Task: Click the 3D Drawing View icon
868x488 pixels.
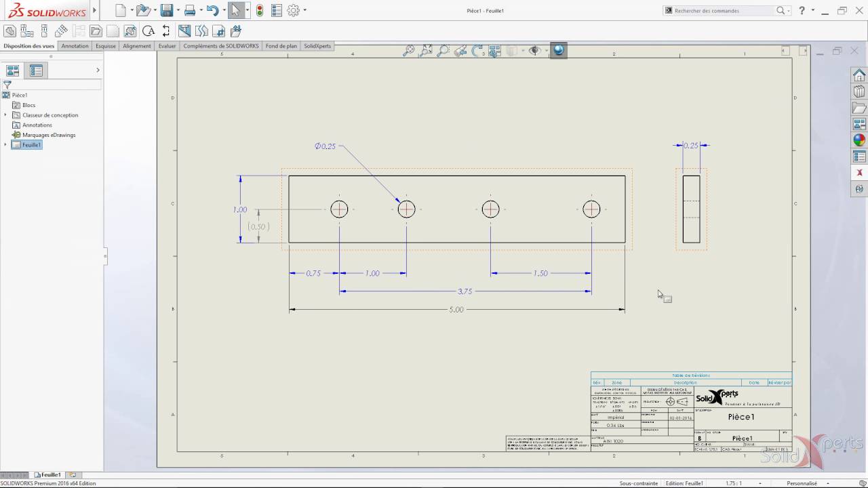Action: point(494,50)
